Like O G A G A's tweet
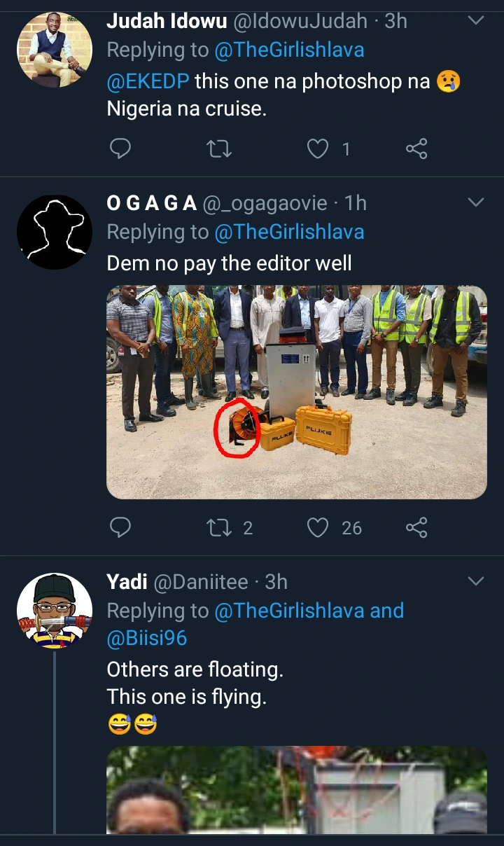 318,527
